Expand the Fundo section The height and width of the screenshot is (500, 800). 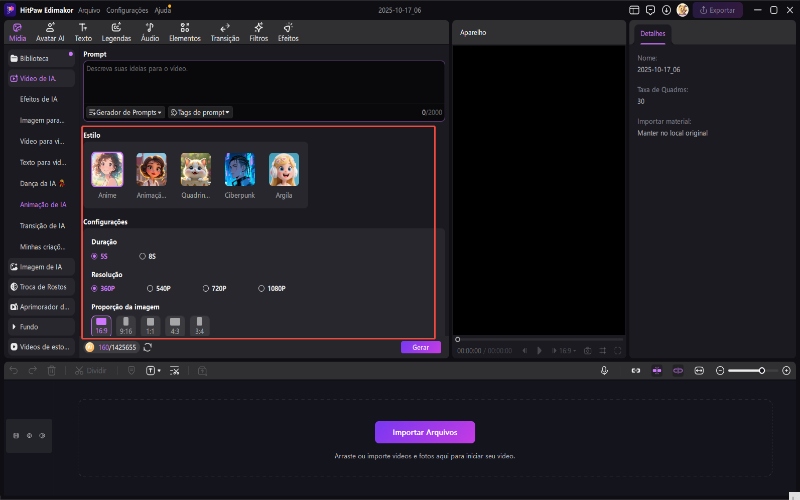[x=41, y=327]
